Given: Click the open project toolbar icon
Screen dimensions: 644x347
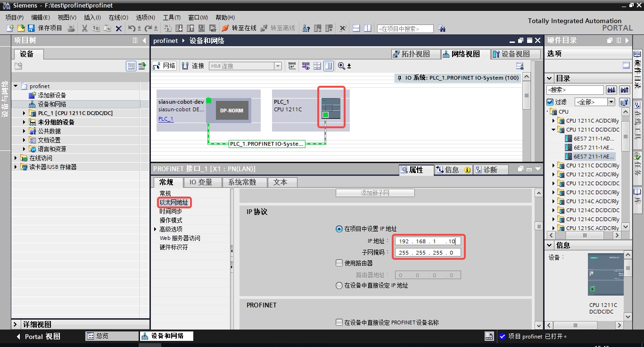Looking at the screenshot, I should point(21,28).
